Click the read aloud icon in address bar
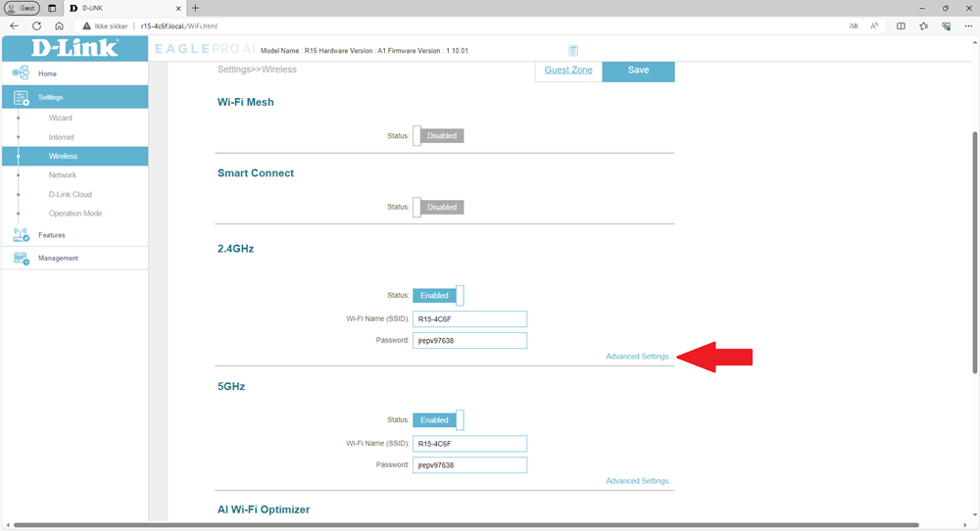This screenshot has height=531, width=980. 874,26
